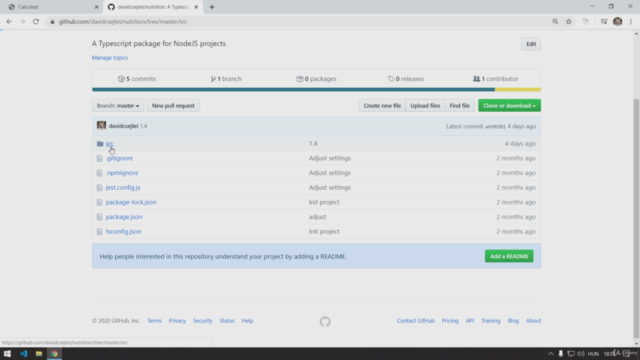
Task: Click Create new file button
Action: (382, 106)
